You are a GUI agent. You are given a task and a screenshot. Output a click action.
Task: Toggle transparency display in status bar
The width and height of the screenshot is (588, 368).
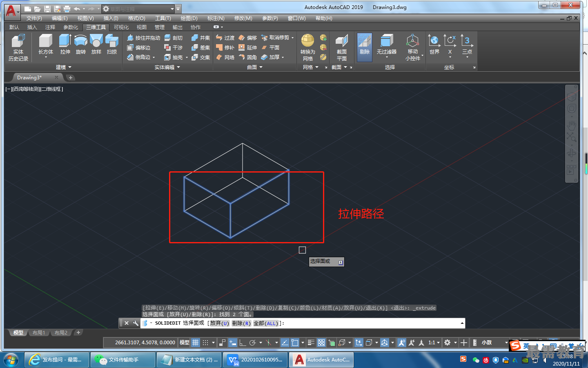coord(321,343)
